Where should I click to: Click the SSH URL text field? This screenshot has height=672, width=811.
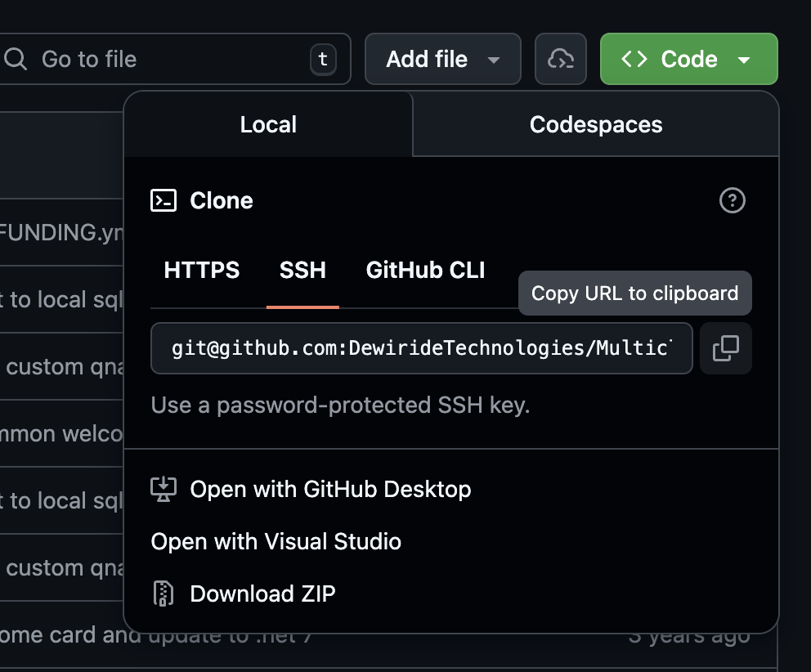[421, 347]
